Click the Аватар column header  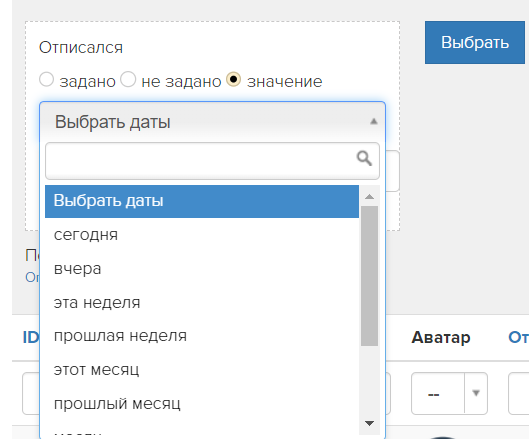pos(441,337)
